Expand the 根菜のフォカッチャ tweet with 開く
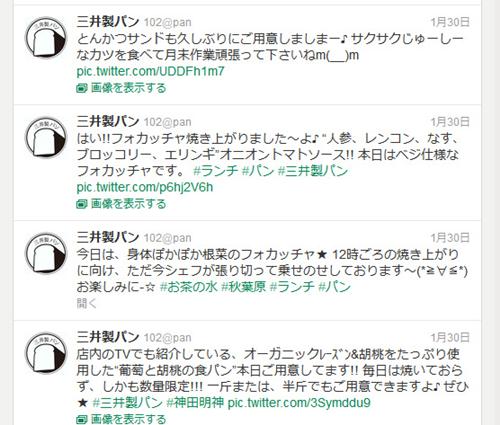Screen dimensions: 500x425 click(87, 303)
